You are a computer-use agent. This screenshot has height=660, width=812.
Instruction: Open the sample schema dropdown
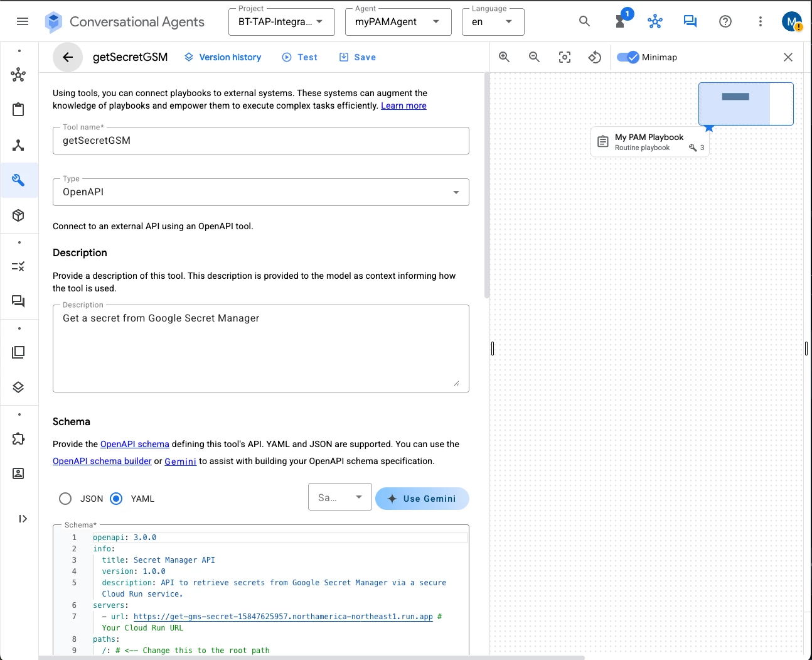tap(340, 497)
